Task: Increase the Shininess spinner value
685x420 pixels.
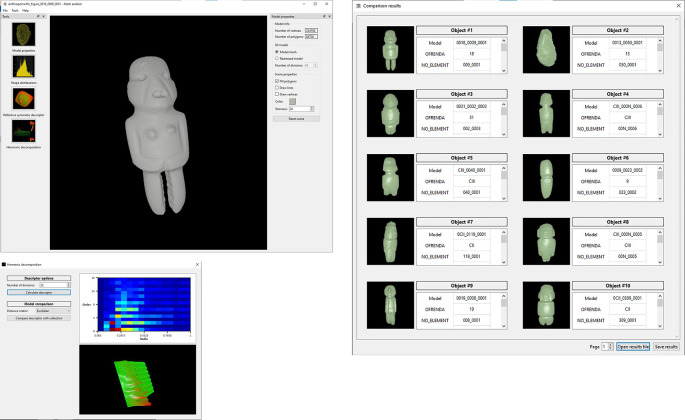Action: (x=312, y=108)
